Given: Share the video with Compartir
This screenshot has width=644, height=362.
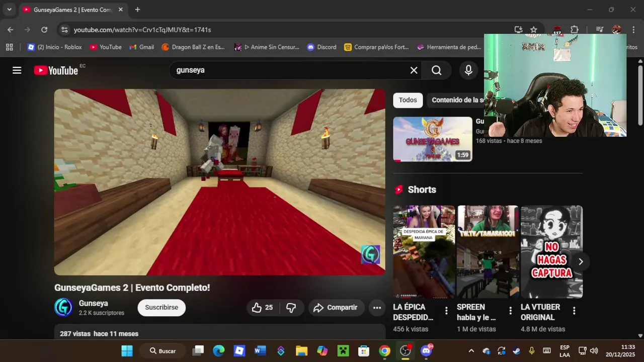Looking at the screenshot, I should point(335,308).
